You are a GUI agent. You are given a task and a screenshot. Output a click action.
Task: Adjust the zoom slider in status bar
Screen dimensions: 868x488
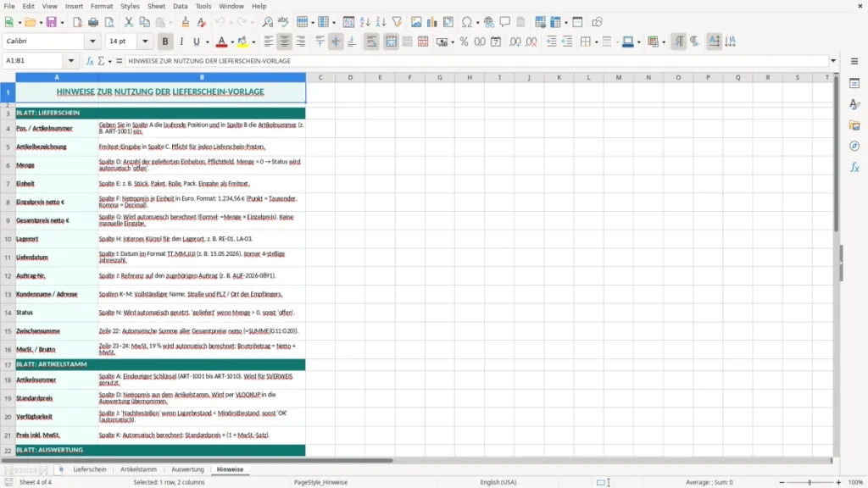(810, 482)
